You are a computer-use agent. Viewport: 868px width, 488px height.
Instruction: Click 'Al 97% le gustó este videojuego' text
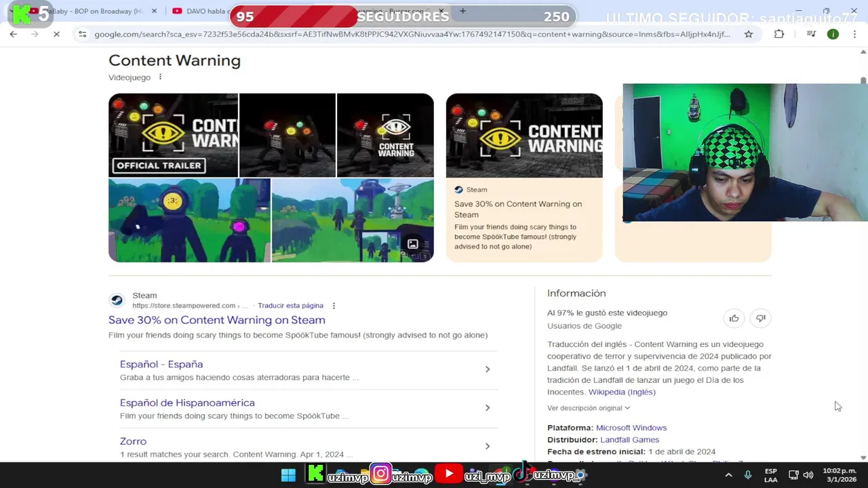[x=607, y=312]
